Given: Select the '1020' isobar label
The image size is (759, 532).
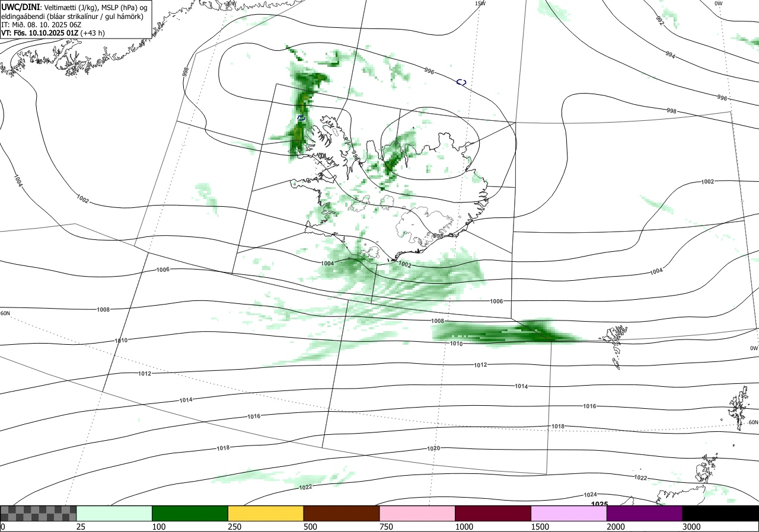Looking at the screenshot, I should [x=433, y=448].
